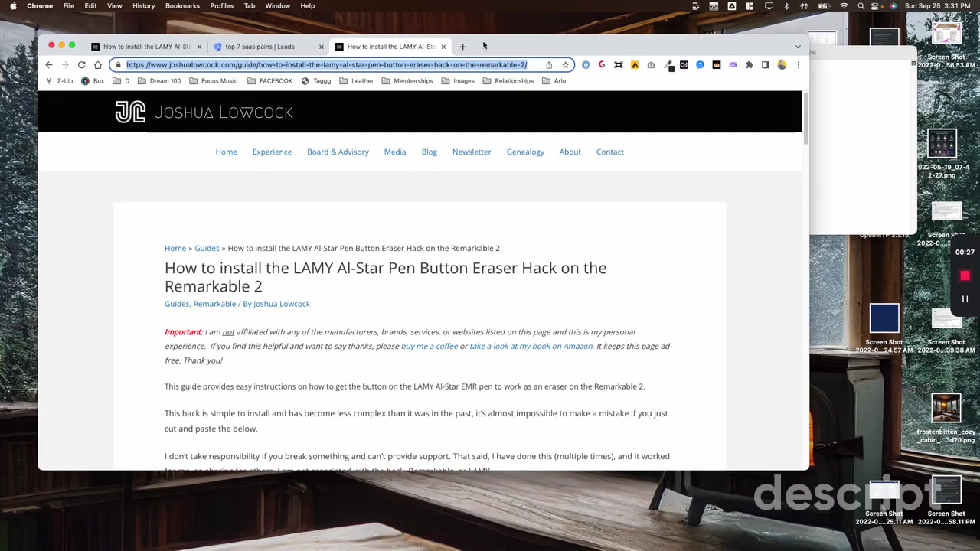
Task: Click the camera screenshot extension icon
Action: [x=651, y=65]
